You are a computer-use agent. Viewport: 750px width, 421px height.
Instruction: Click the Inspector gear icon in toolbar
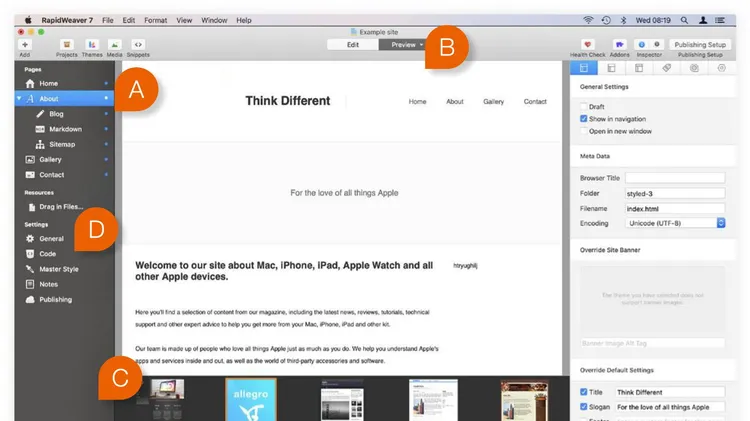coord(657,44)
